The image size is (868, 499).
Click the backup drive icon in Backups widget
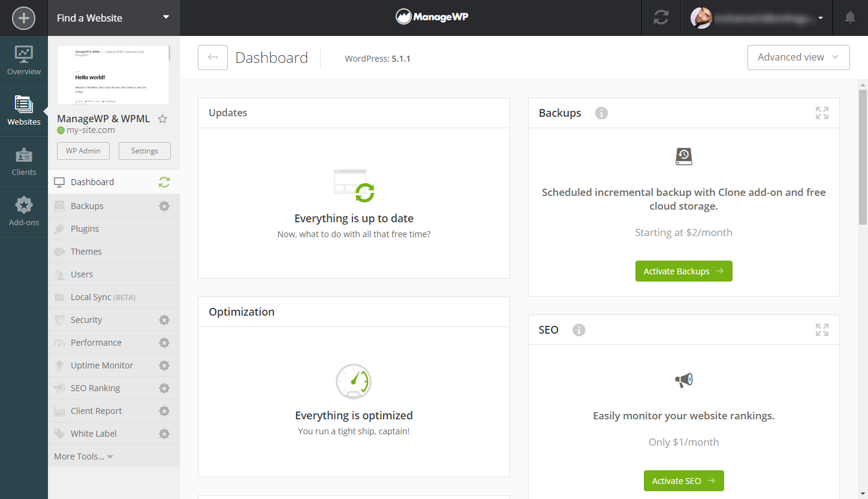click(684, 157)
